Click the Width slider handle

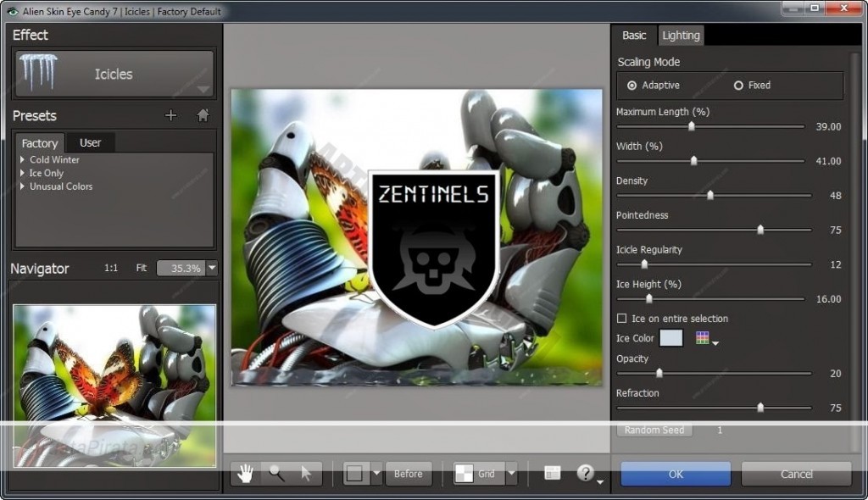click(x=693, y=160)
